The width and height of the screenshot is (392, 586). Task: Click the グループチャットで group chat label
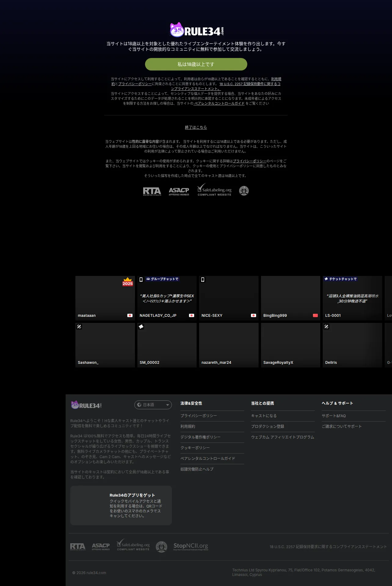(x=162, y=279)
